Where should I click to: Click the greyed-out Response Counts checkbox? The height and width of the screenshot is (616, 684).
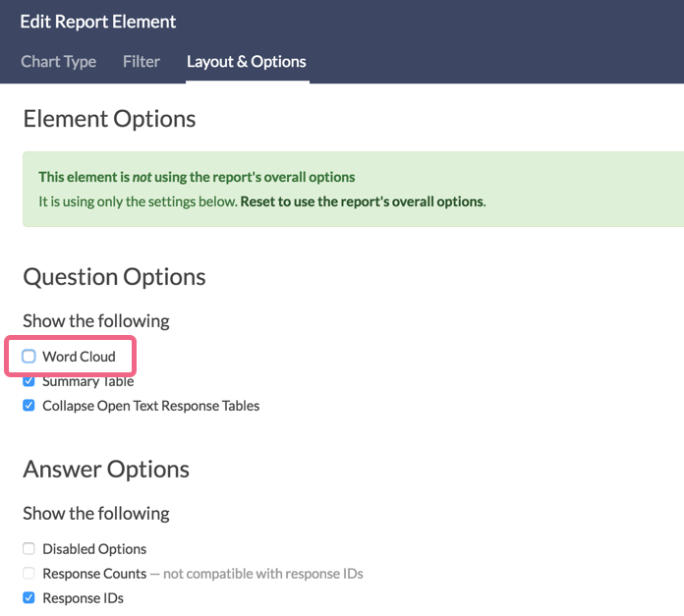pyautogui.click(x=29, y=573)
